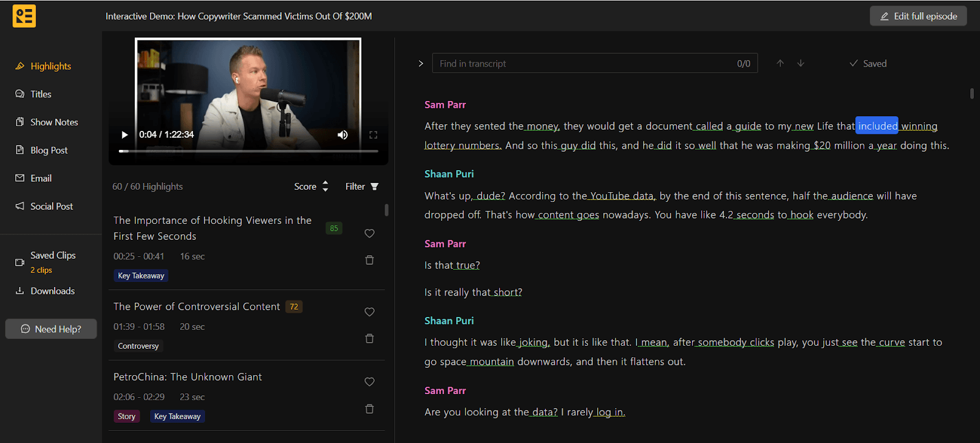Click the highlights list scrollbar

coord(386,210)
